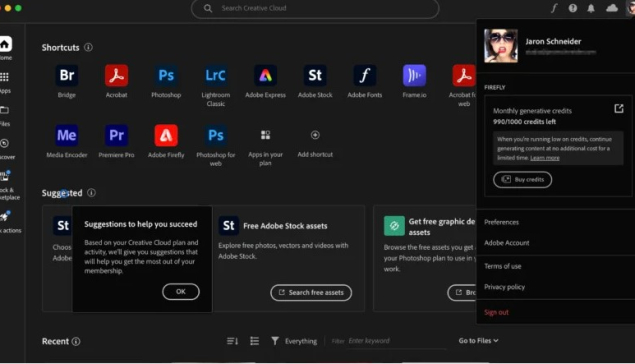Launch Media Encoder shortcut

(x=67, y=135)
